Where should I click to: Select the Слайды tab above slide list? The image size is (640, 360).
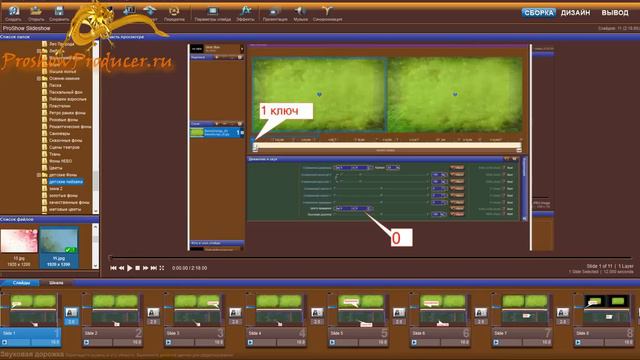pos(20,282)
